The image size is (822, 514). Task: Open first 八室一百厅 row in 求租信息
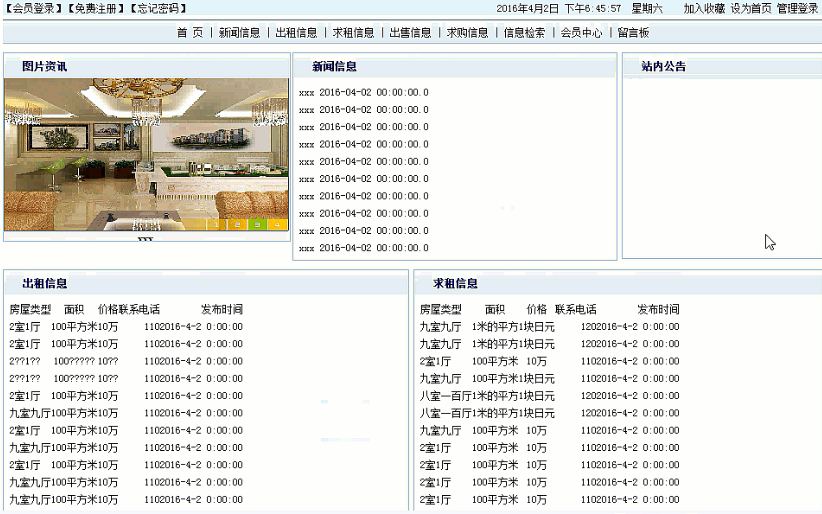pyautogui.click(x=549, y=396)
